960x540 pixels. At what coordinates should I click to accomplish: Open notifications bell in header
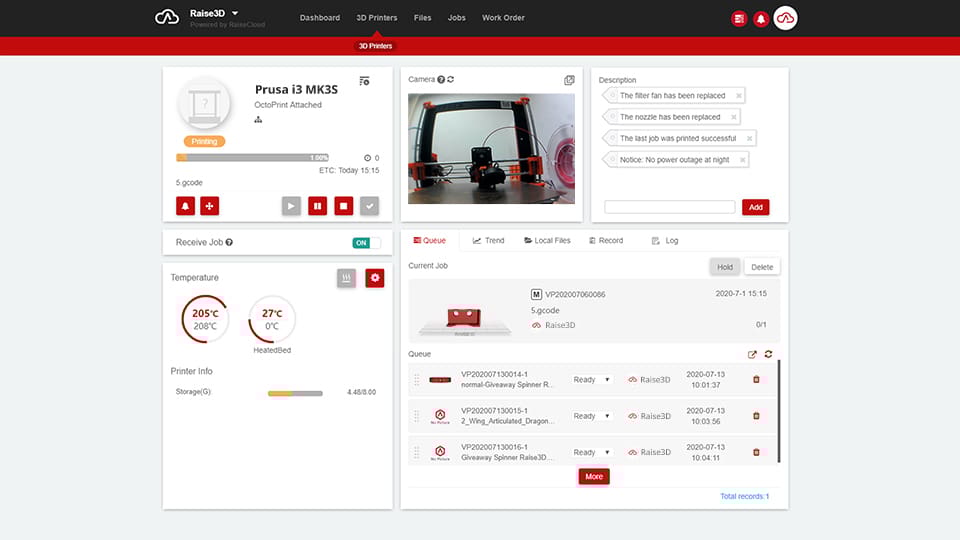coord(761,19)
